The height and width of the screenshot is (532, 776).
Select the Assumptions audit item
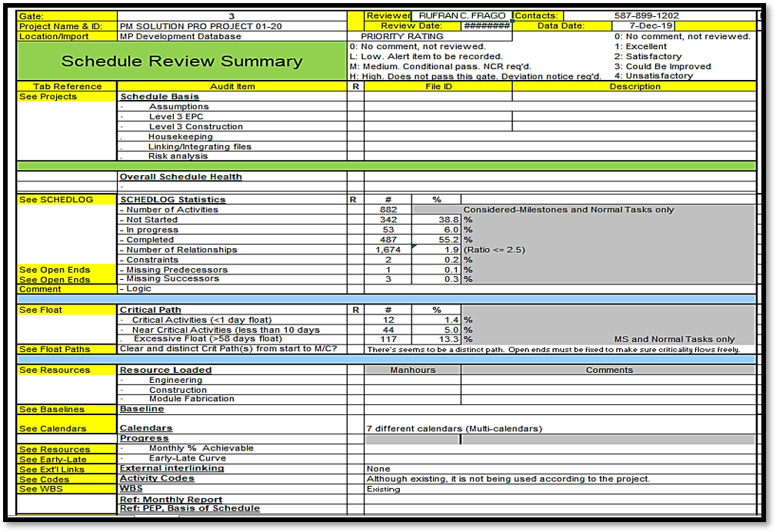click(232, 106)
